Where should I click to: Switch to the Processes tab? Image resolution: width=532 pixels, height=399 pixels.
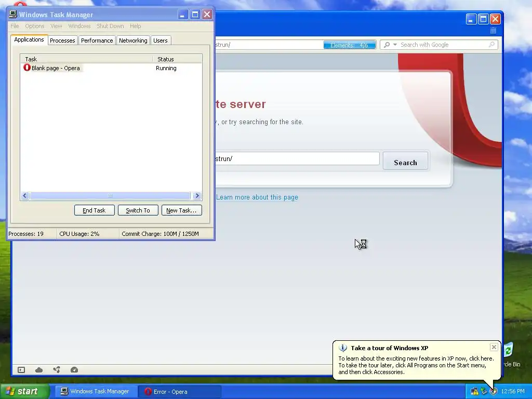[62, 41]
